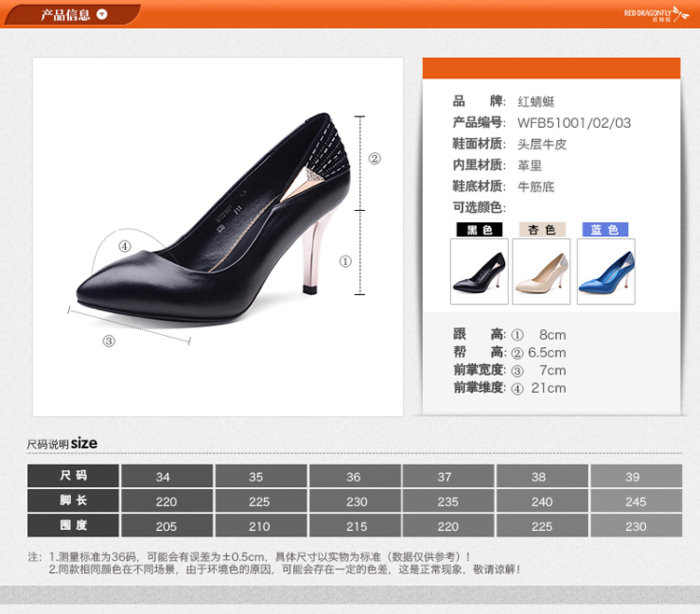Click the Red Dragonfly brand logo
The image size is (700, 614).
click(657, 13)
